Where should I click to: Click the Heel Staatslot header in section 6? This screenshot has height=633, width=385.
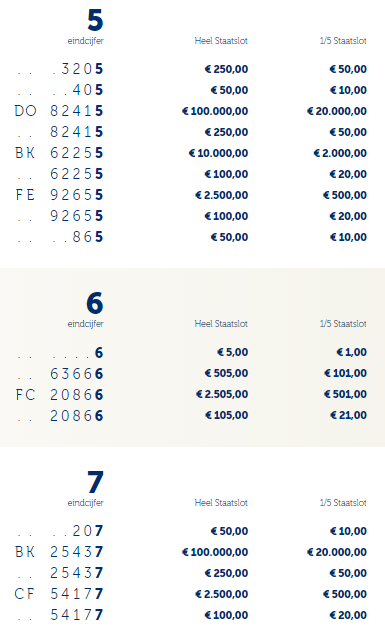point(221,324)
